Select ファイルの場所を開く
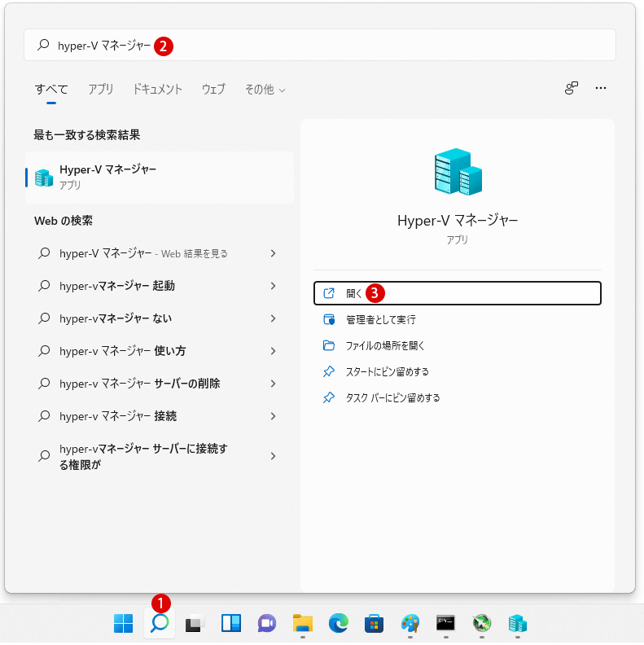Viewport: 644px width, 645px height. click(458, 345)
